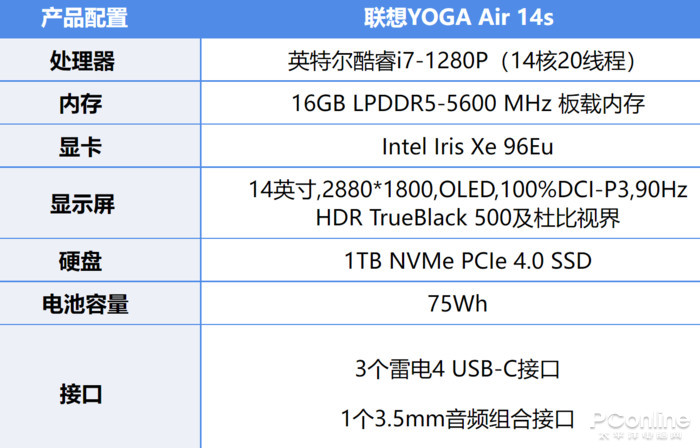Select the 接口 row label
This screenshot has width=700, height=448.
(81, 394)
